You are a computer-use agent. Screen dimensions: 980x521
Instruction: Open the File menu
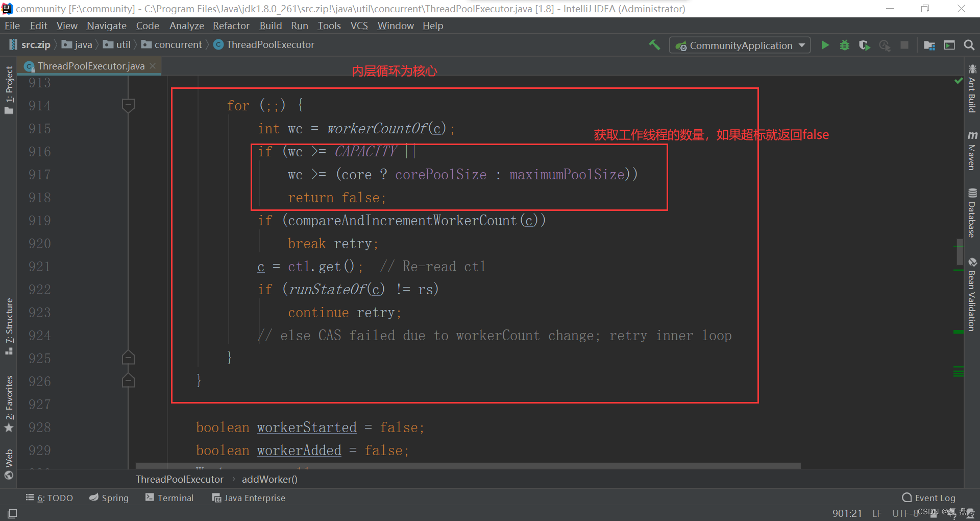point(12,26)
